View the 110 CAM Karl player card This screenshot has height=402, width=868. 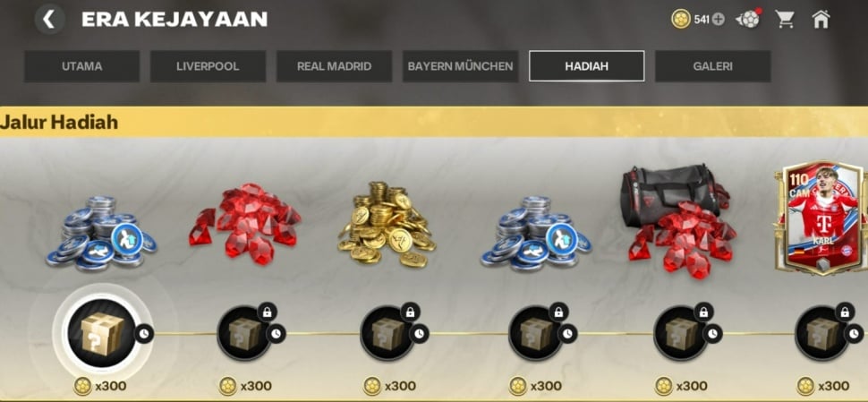point(822,218)
